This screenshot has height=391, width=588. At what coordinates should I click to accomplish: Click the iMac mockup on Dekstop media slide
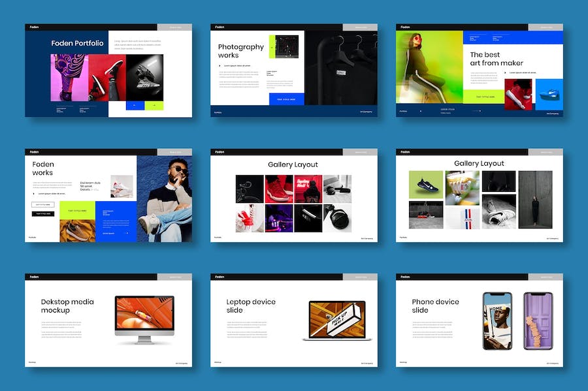coord(144,319)
